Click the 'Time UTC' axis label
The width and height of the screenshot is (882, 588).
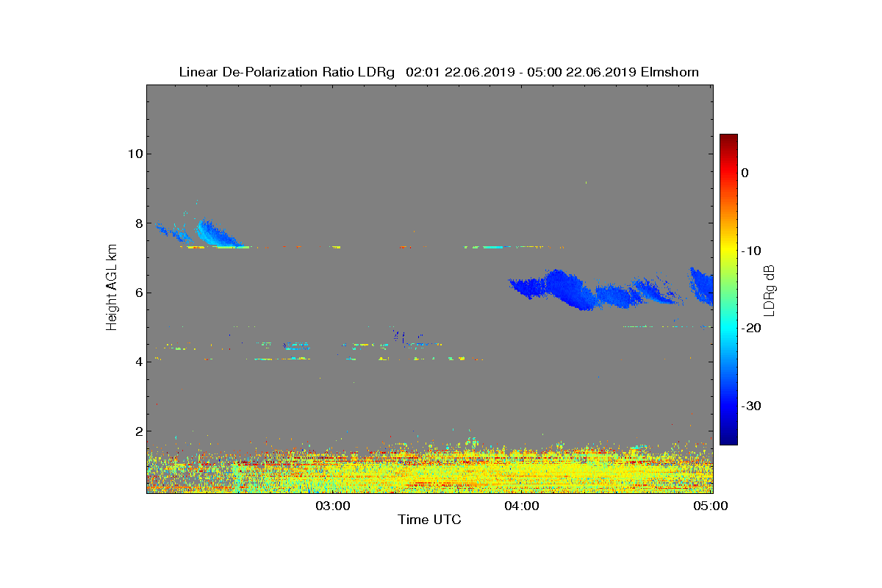coord(429,520)
